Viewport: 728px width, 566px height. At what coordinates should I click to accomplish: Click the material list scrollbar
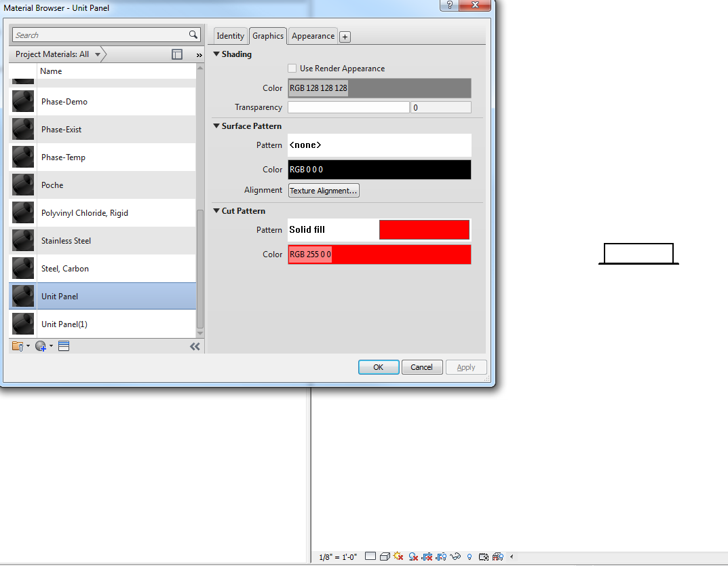pos(200,269)
